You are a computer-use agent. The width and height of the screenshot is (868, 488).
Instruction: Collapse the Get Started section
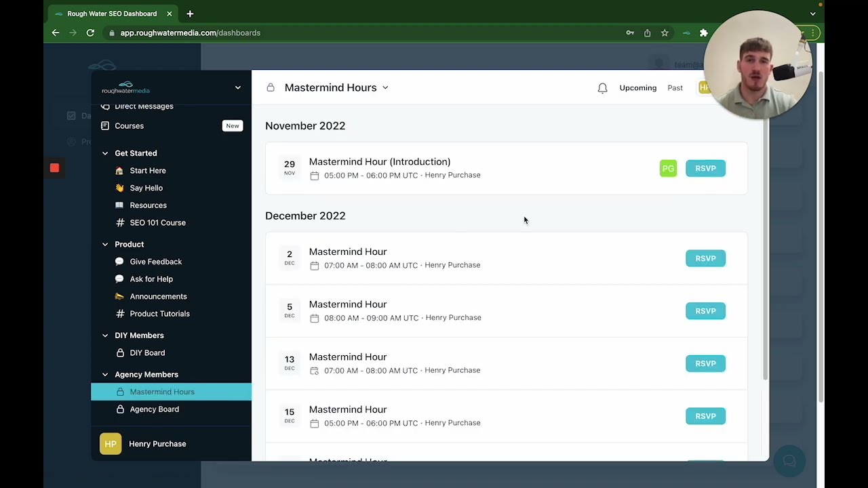tap(105, 153)
